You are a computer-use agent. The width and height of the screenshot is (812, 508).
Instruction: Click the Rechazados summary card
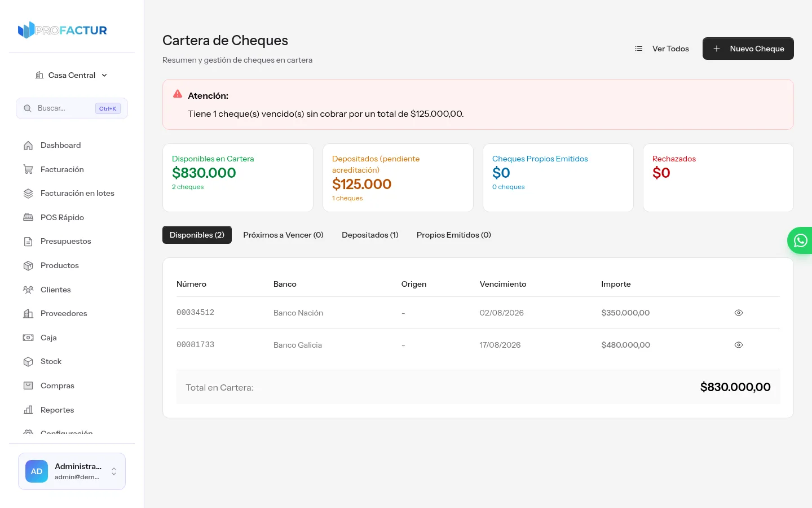pos(718,178)
